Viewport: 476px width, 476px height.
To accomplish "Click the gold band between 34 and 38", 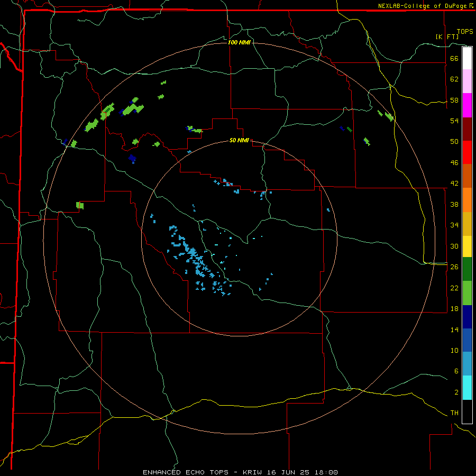I will [x=467, y=224].
